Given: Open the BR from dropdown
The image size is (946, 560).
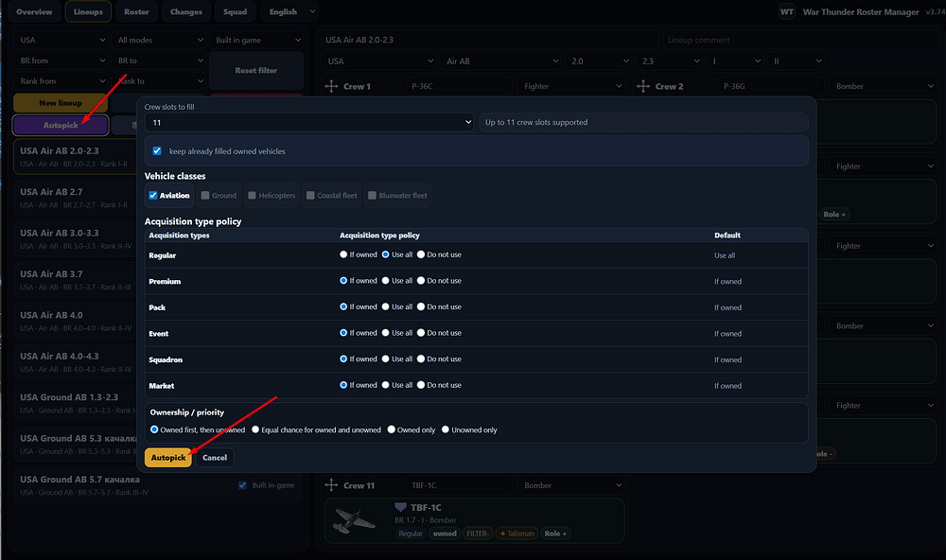Looking at the screenshot, I should [61, 61].
